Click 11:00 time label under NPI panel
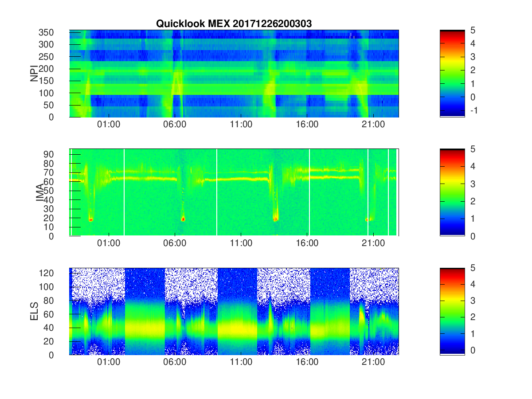Image resolution: width=532 pixels, height=399 pixels. 241,125
